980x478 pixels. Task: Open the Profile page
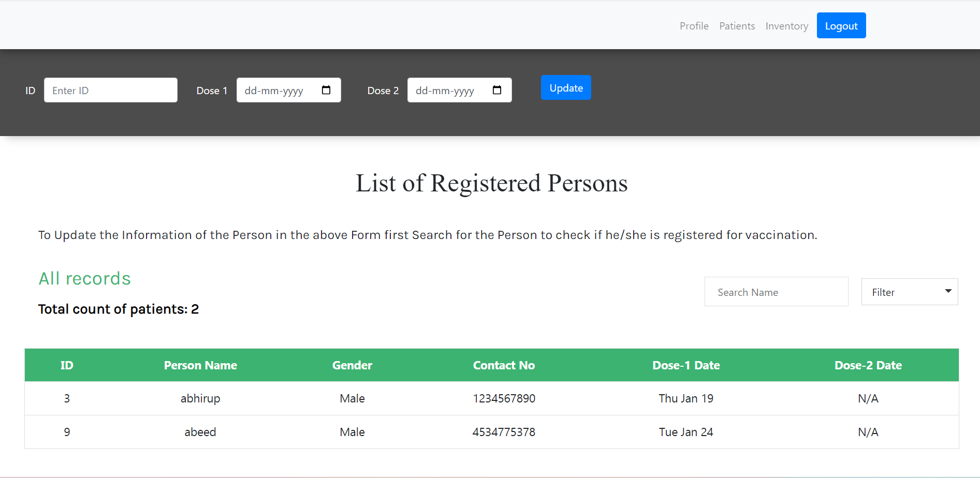694,25
